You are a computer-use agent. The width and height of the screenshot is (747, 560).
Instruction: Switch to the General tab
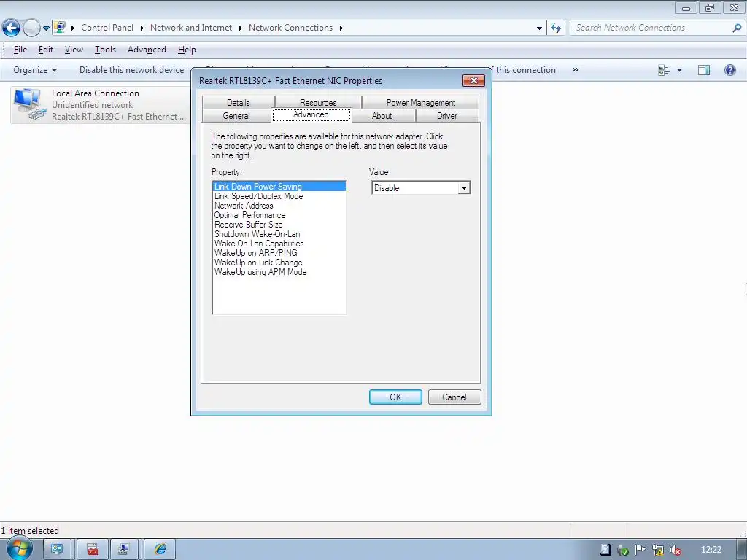click(x=236, y=116)
